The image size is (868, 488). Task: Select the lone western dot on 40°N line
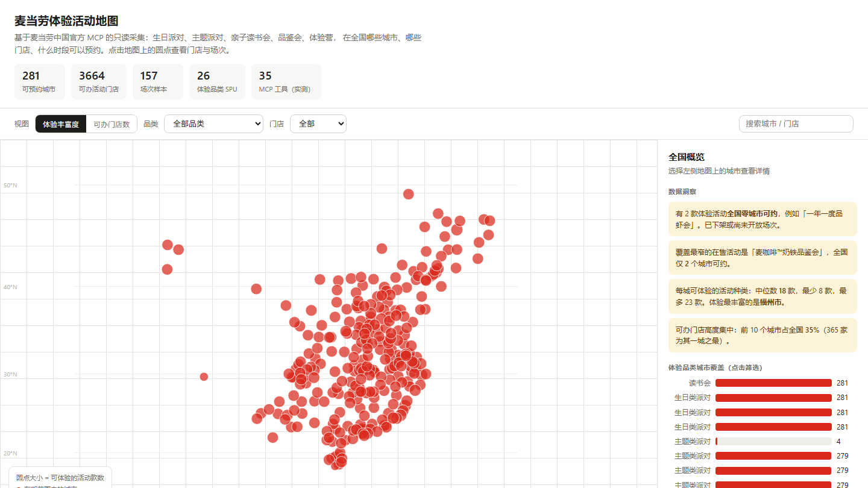(x=256, y=289)
